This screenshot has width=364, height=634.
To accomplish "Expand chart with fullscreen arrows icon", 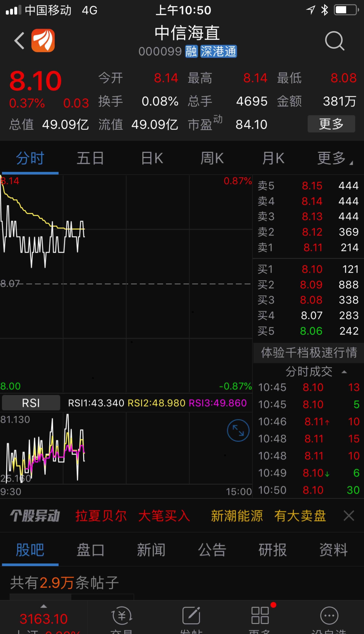I will tap(238, 430).
